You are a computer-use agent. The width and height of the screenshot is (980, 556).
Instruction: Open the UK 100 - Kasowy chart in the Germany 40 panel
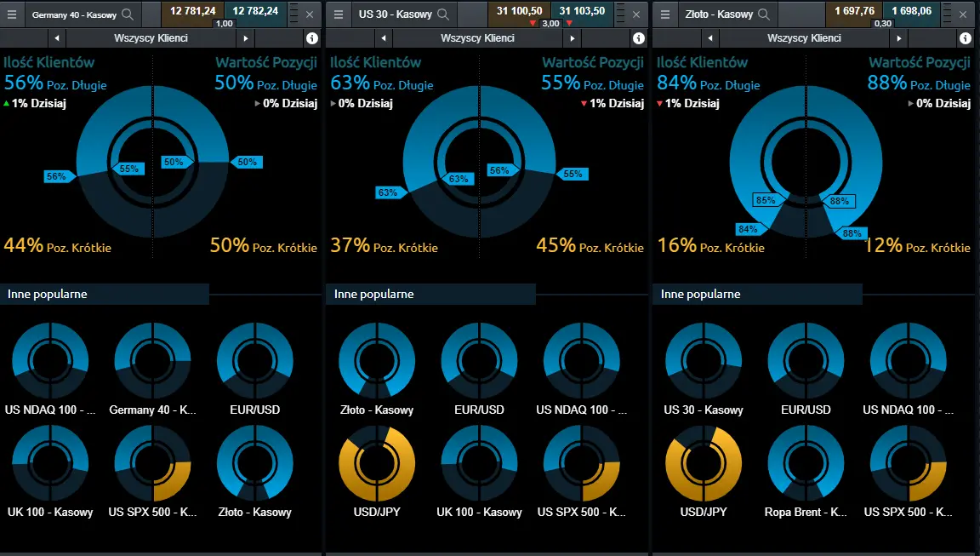coord(51,463)
